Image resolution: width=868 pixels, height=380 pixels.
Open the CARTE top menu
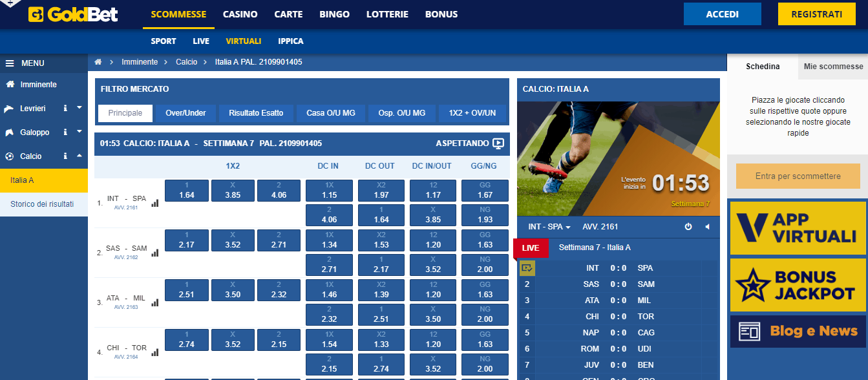coord(288,14)
